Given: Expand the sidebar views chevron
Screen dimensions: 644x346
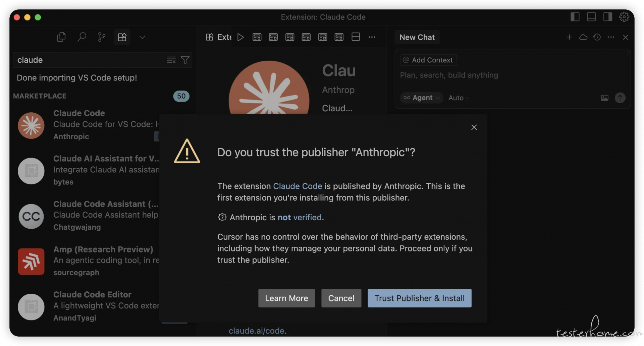Looking at the screenshot, I should coord(142,37).
